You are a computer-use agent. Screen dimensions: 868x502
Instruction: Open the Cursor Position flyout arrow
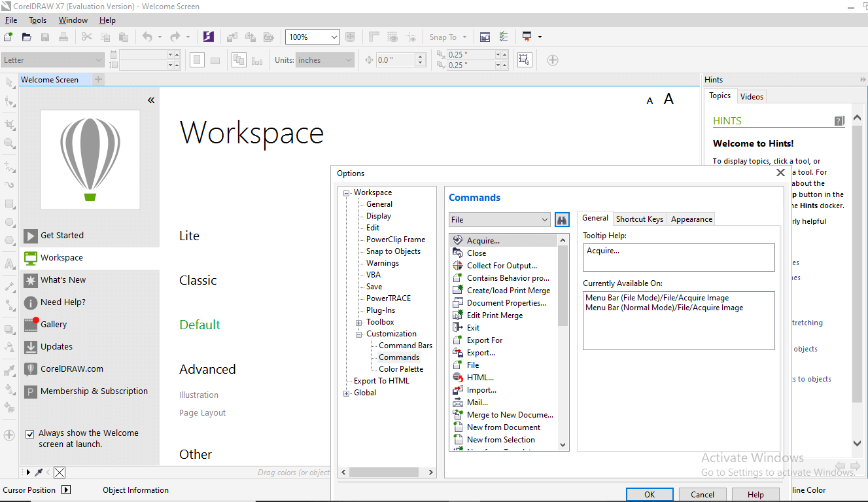click(x=66, y=490)
